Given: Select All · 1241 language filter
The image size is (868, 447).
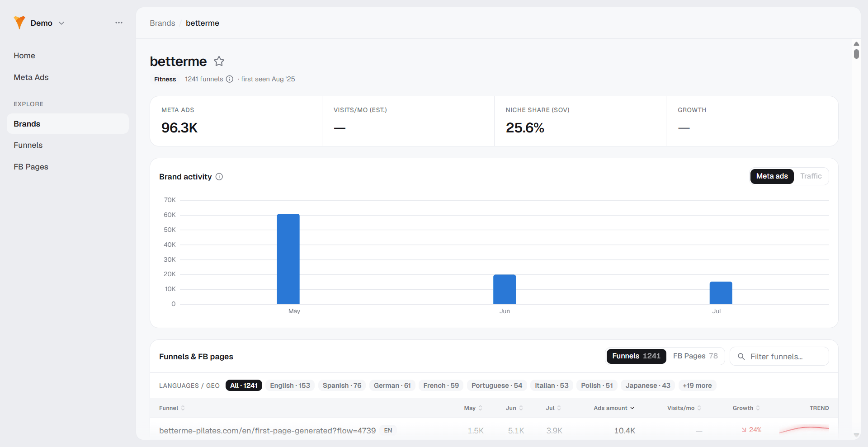Looking at the screenshot, I should [x=244, y=386].
